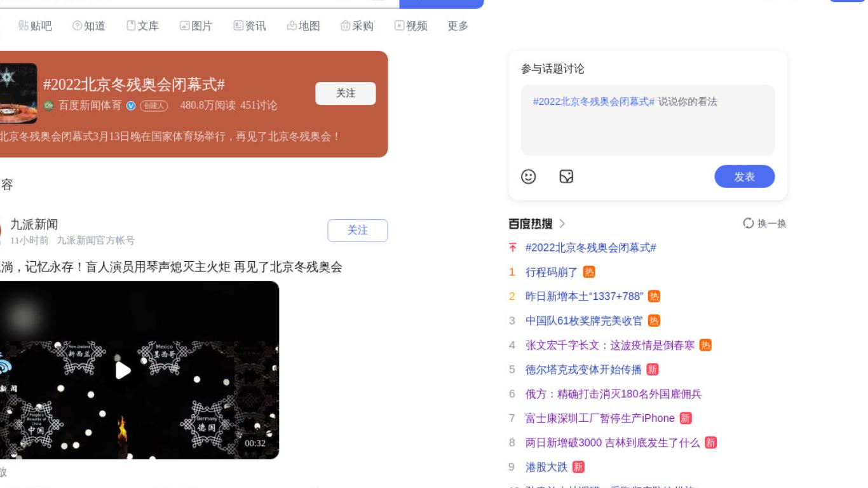Follow the 九派新闻 account
868x488 pixels.
(x=358, y=230)
